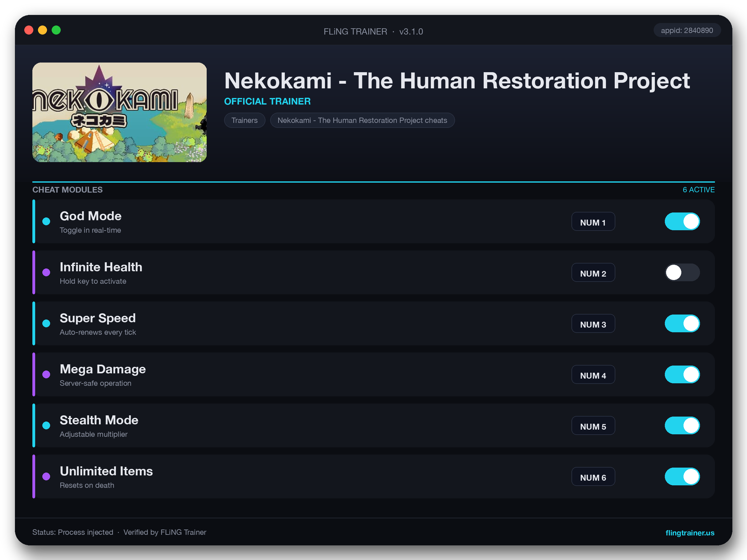Disable Stealth Mode switch
747x560 pixels.
[x=682, y=425]
